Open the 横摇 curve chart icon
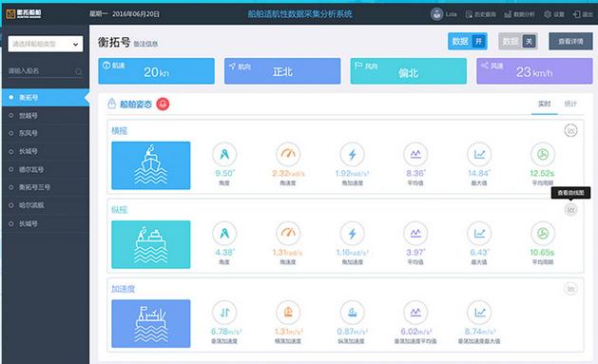This screenshot has width=598, height=364. tap(570, 131)
